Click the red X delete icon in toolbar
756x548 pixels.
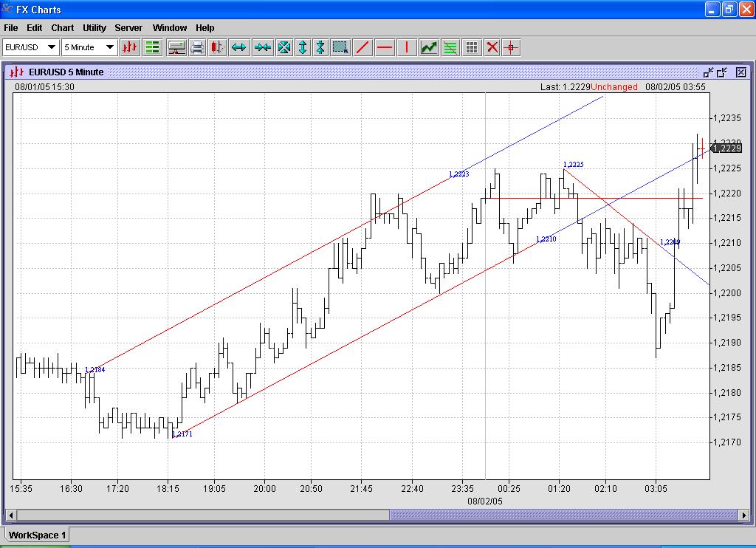492,47
